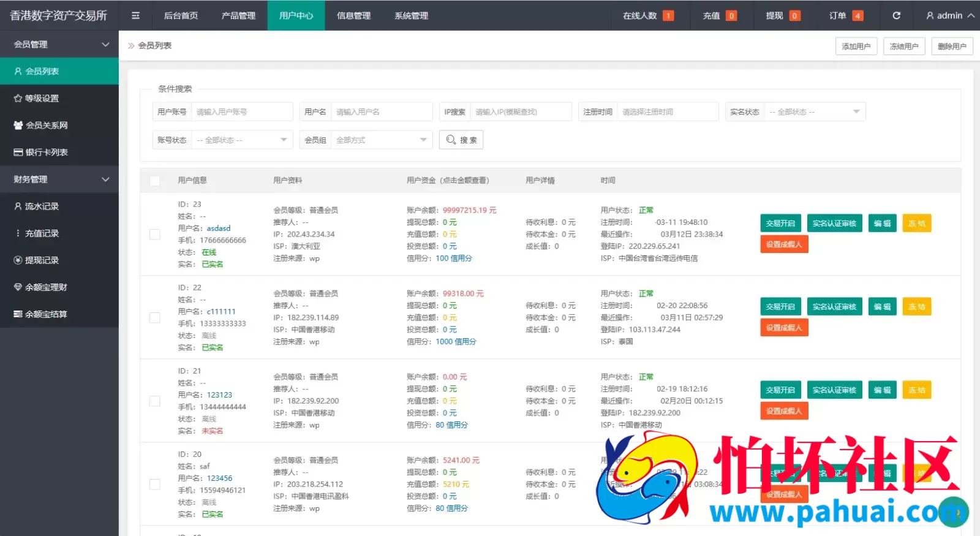This screenshot has height=536, width=980.
Task: Click 交易开启 for user 123123
Action: pos(780,390)
